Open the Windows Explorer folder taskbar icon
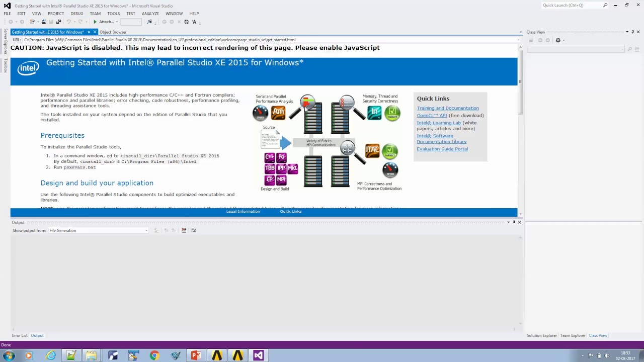Image resolution: width=644 pixels, height=362 pixels. (91, 355)
